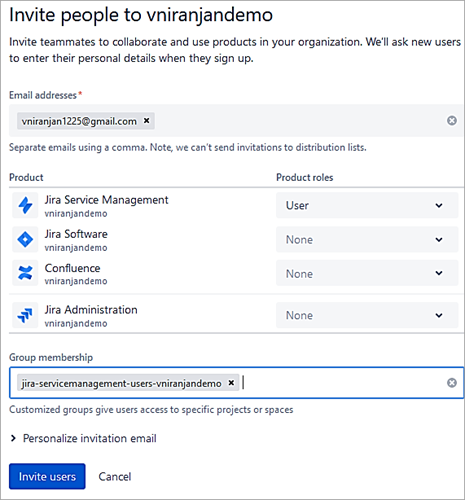465x500 pixels.
Task: Click the Product column header
Action: point(26,177)
